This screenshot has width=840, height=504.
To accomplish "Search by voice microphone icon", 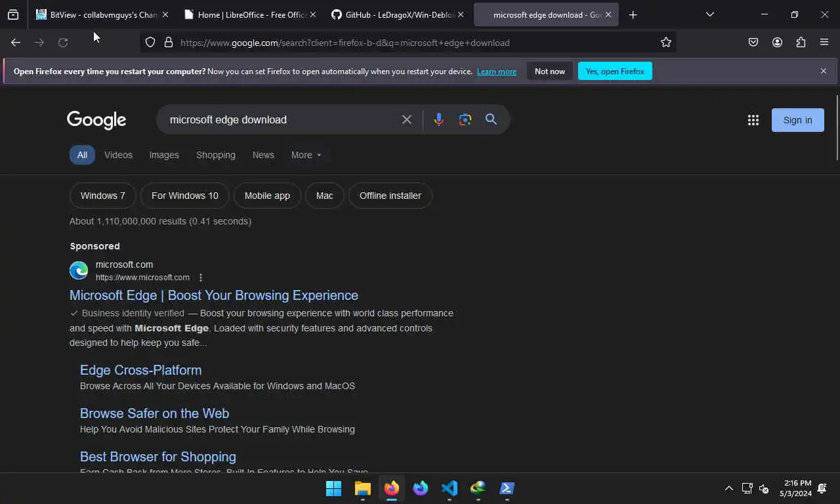I will tap(438, 119).
